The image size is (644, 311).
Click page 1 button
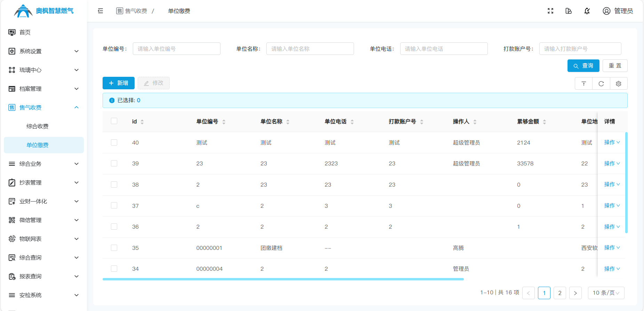544,293
